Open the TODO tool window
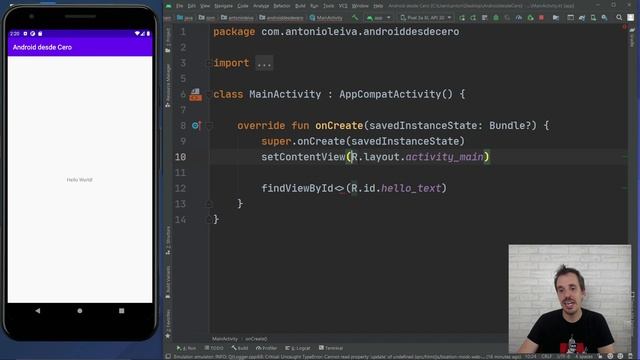 tap(214, 348)
